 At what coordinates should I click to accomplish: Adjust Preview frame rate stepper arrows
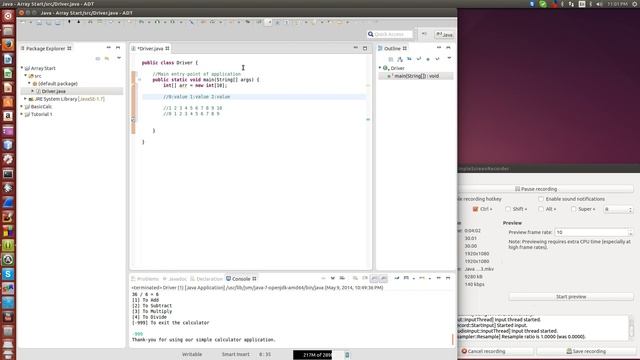coord(631,232)
